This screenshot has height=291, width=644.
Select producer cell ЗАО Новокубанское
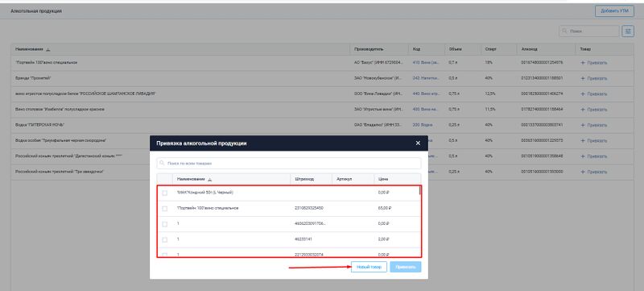pos(378,77)
